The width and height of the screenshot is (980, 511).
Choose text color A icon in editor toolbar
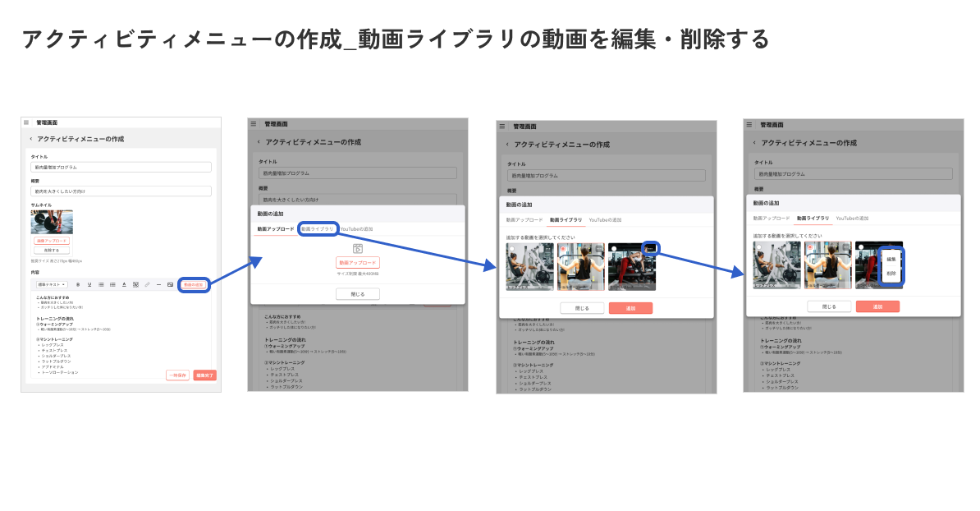click(x=124, y=284)
